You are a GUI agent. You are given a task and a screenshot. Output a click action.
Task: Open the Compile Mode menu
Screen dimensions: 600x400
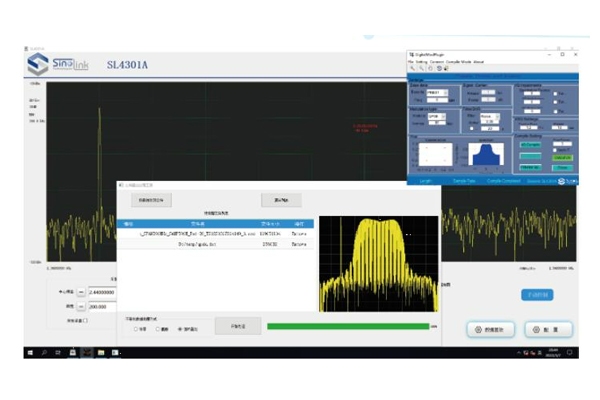click(x=461, y=61)
